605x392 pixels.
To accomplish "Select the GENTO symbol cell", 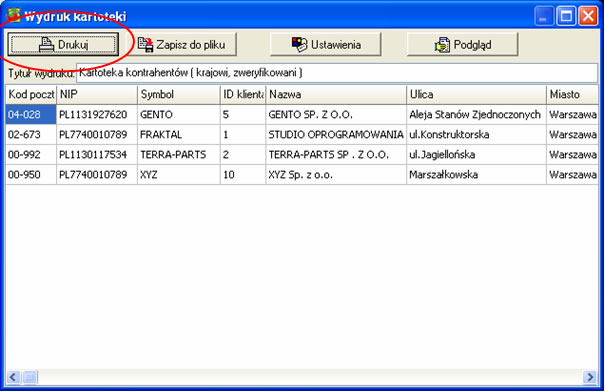I will click(179, 115).
